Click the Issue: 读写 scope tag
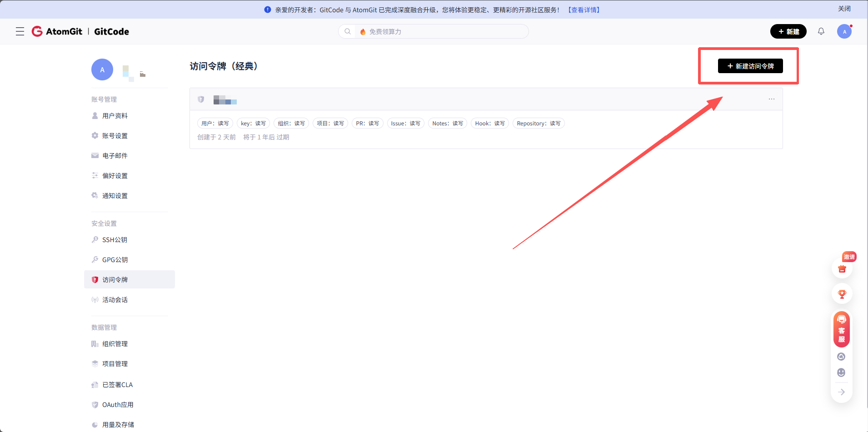The height and width of the screenshot is (432, 868). tap(406, 124)
